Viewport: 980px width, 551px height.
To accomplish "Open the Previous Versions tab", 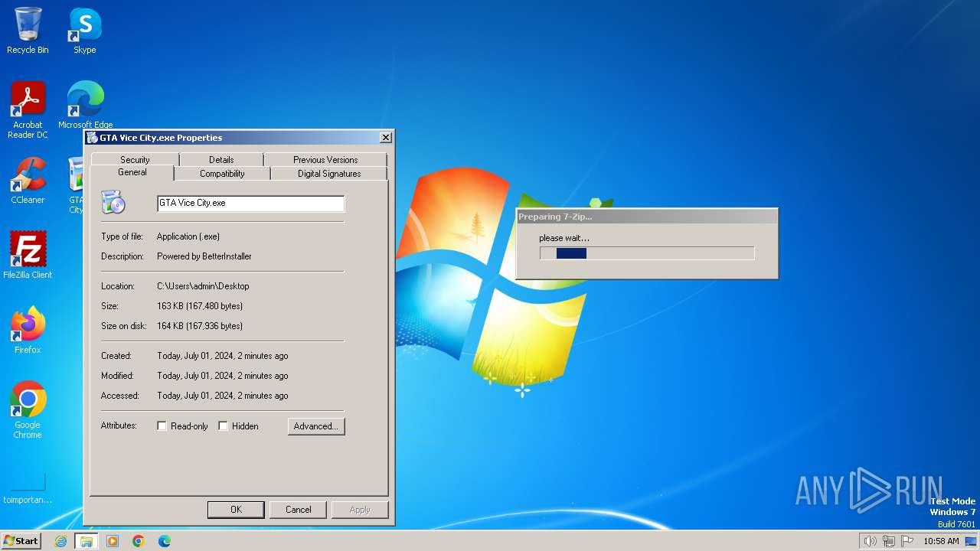I will click(x=325, y=160).
